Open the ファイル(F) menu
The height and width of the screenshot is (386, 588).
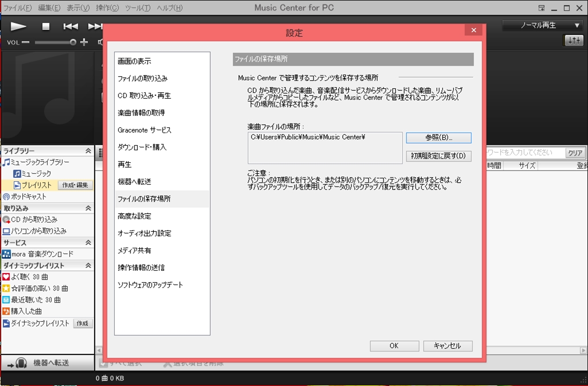(x=17, y=8)
